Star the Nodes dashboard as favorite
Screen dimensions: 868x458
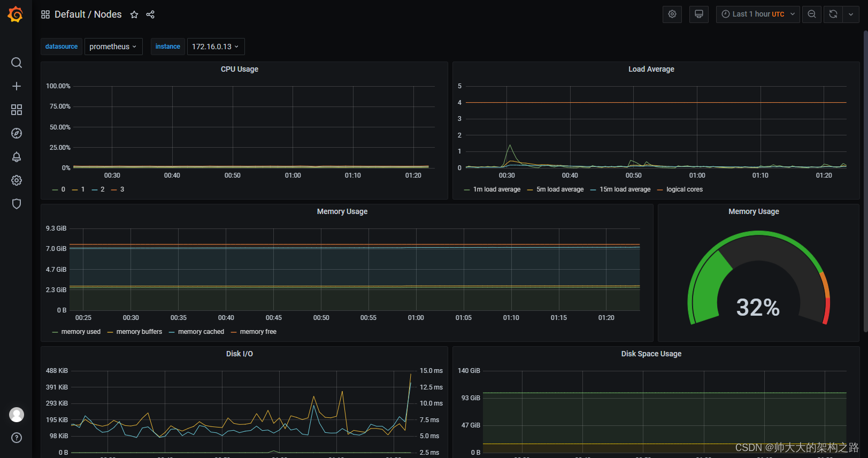(x=134, y=14)
